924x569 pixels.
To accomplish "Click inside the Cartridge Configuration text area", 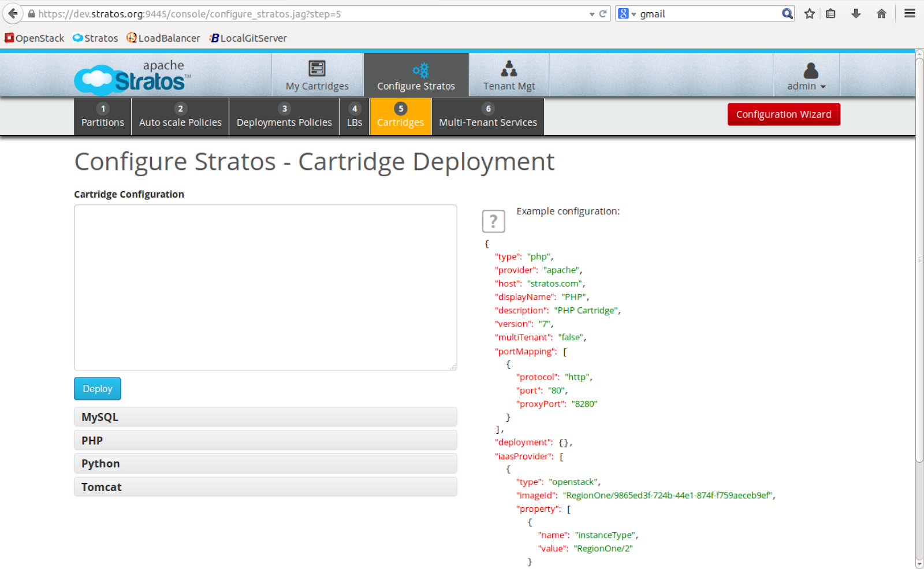I will [x=266, y=287].
